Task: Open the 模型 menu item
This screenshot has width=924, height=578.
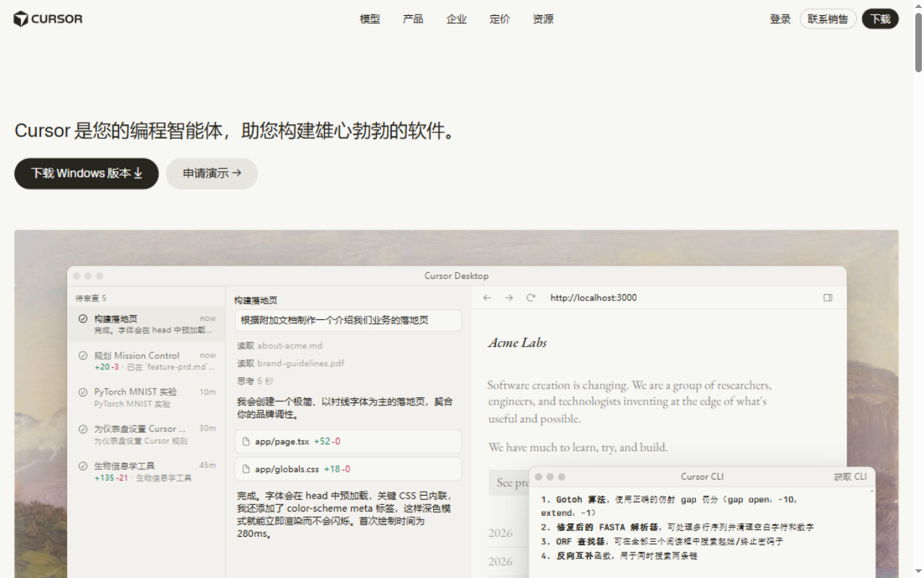Action: 370,20
